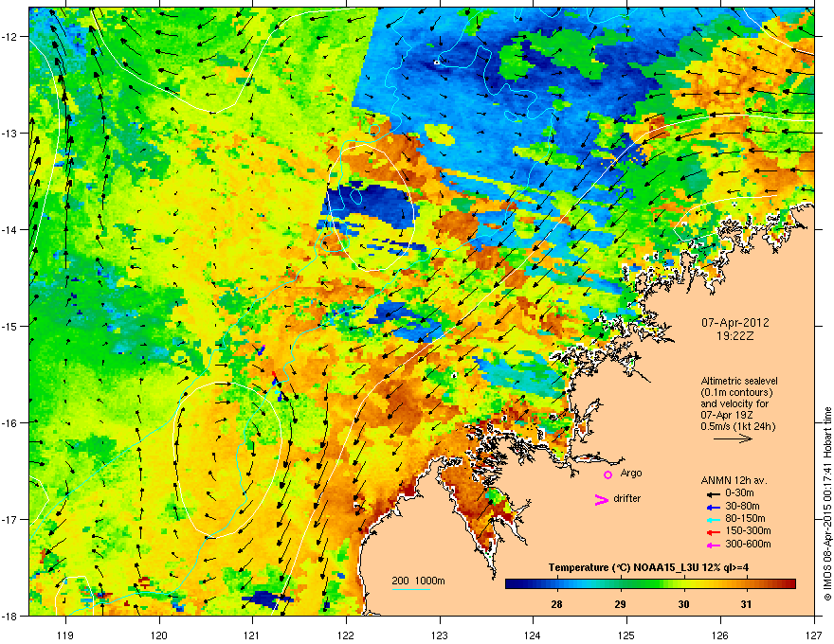The image size is (834, 644).
Task: Click the 29 label on temperature scale
Action: pyautogui.click(x=620, y=604)
